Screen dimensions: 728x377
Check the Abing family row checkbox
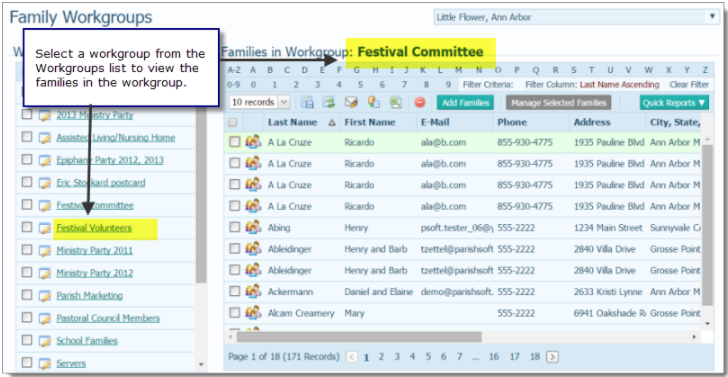pyautogui.click(x=235, y=228)
